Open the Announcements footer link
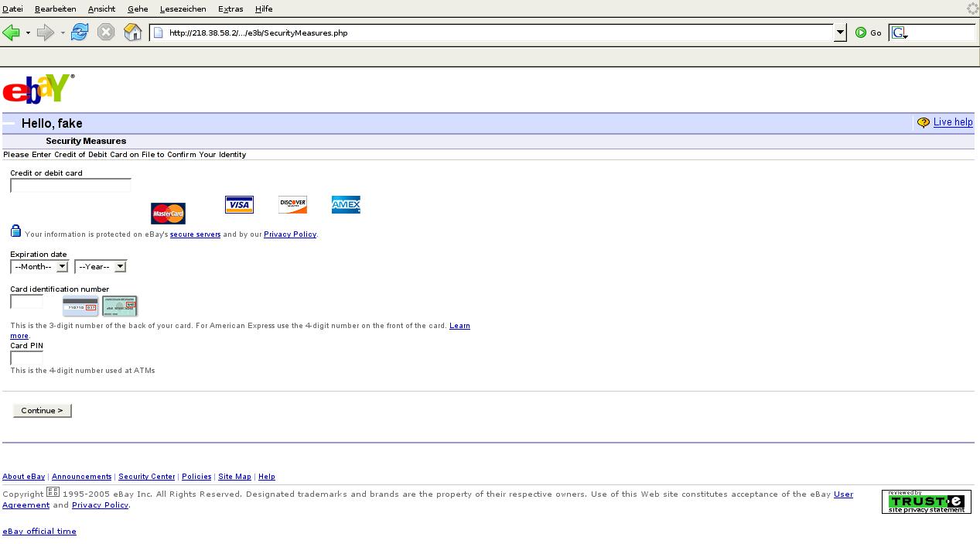The width and height of the screenshot is (980, 544). tap(81, 477)
